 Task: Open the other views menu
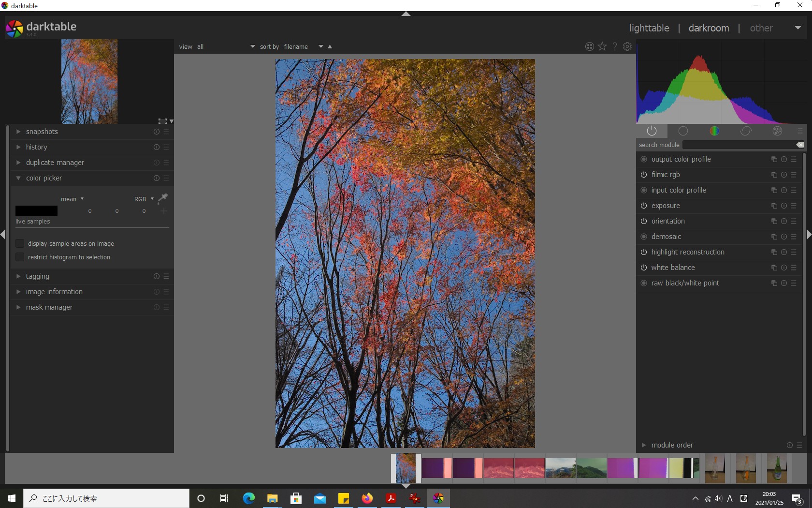(761, 28)
